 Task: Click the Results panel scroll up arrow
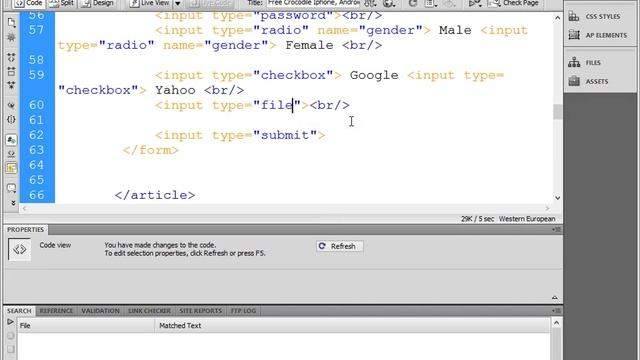pos(556,323)
